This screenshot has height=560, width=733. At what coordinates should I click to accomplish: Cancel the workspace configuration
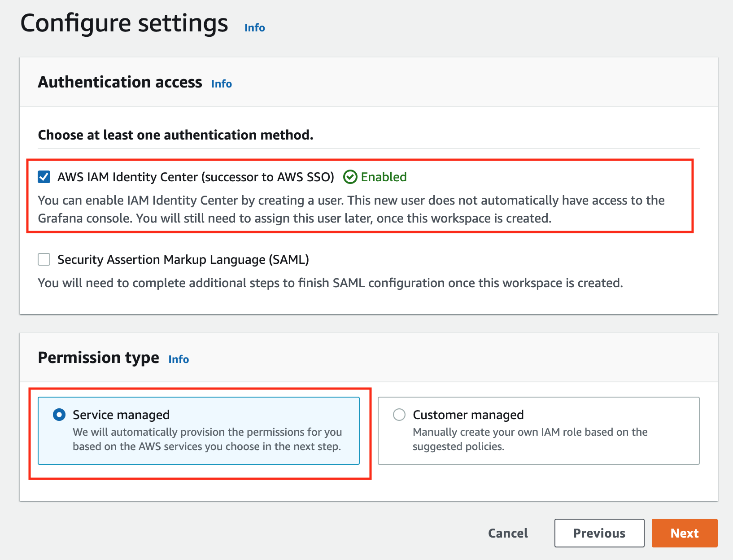point(507,533)
